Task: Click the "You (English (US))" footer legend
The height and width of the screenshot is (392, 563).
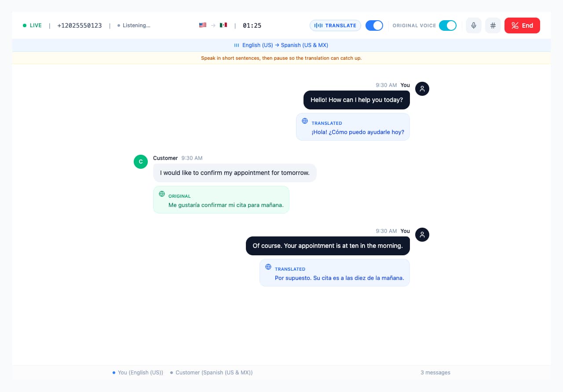Action: (138, 373)
